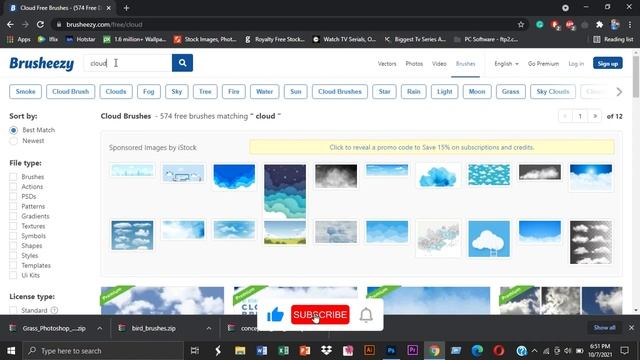
Task: Expand options for bird_brushes.zip download
Action: 209,328
